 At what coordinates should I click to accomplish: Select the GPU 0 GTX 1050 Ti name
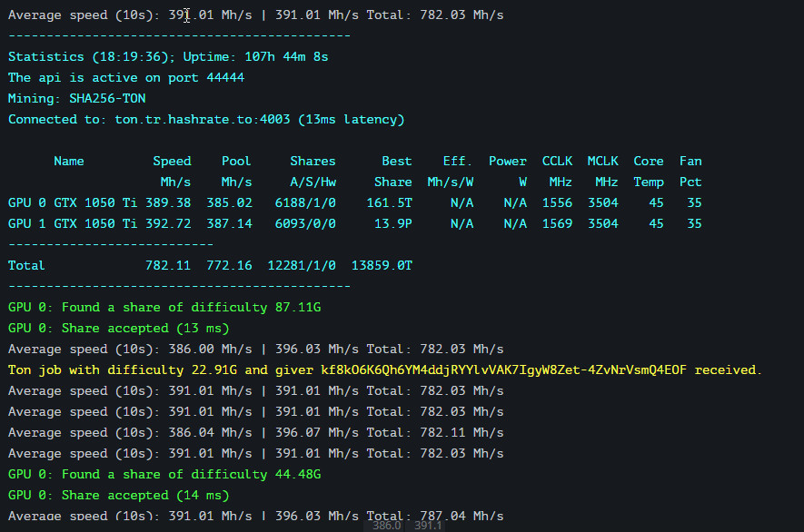coord(73,203)
